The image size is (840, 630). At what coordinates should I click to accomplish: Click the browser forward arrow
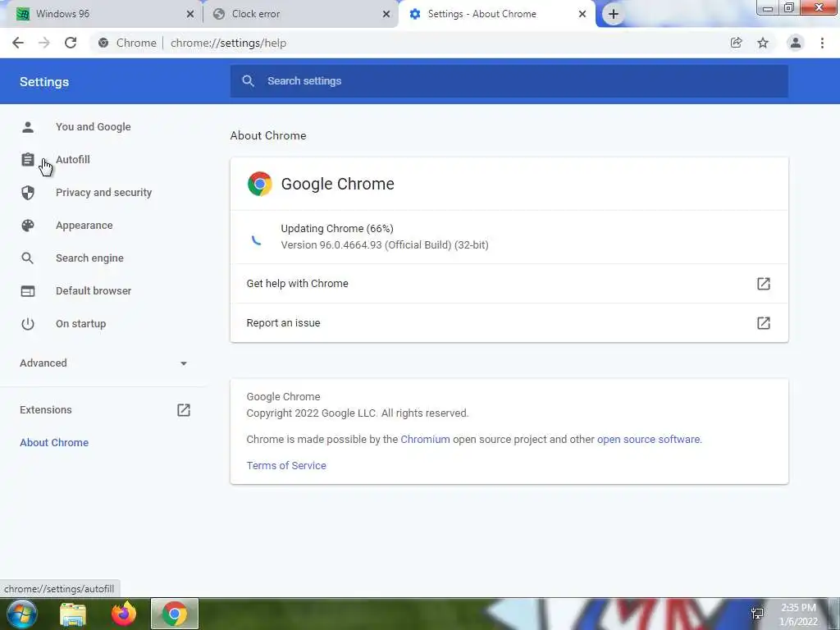(44, 43)
